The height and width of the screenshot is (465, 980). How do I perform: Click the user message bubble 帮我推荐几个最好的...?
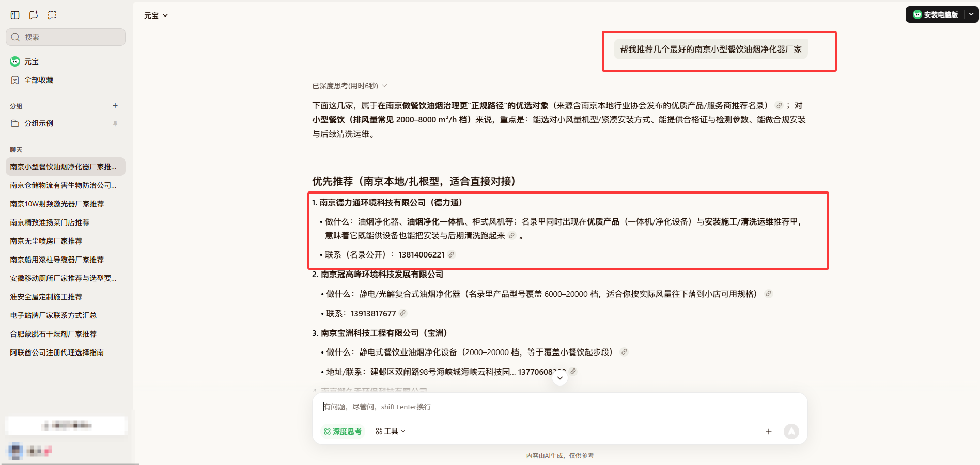pyautogui.click(x=711, y=50)
